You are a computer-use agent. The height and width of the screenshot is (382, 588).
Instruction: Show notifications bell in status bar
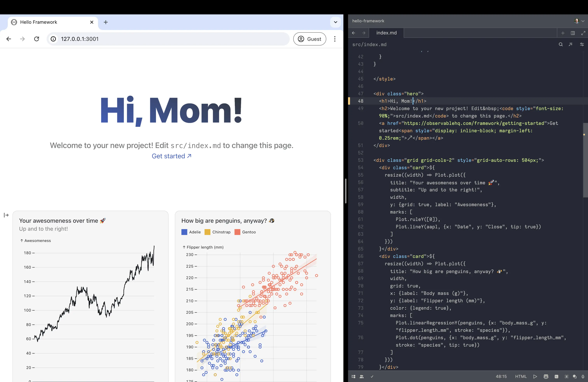click(x=583, y=376)
